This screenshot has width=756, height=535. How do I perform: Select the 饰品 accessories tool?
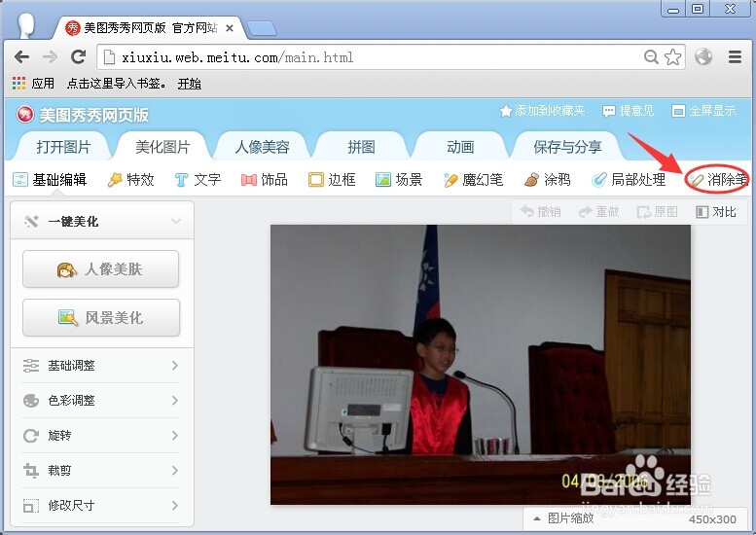[265, 180]
